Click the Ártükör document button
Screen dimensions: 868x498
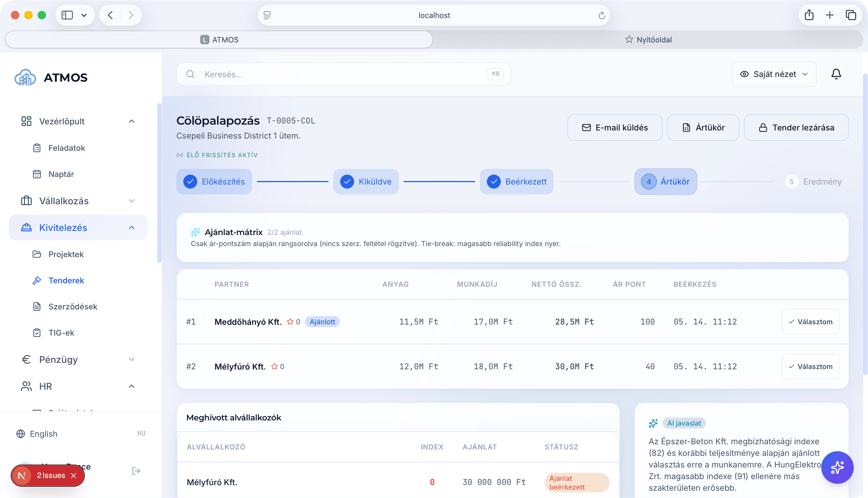tap(703, 128)
